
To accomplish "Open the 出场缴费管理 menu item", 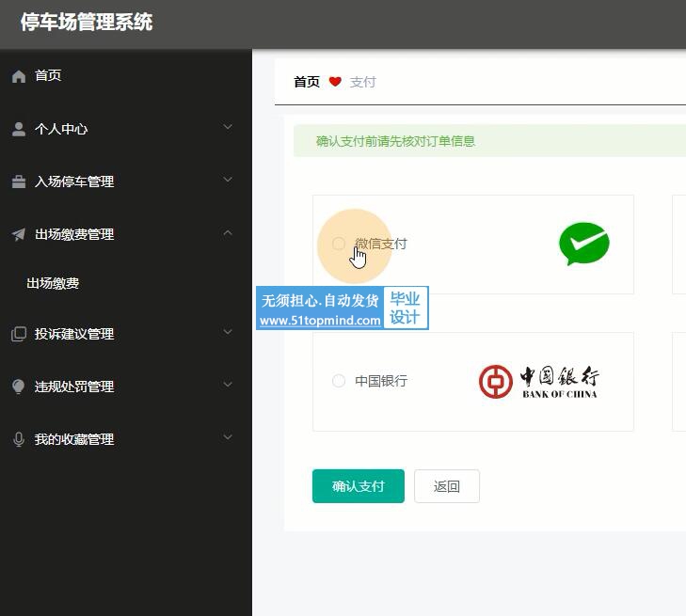I will pyautogui.click(x=126, y=234).
